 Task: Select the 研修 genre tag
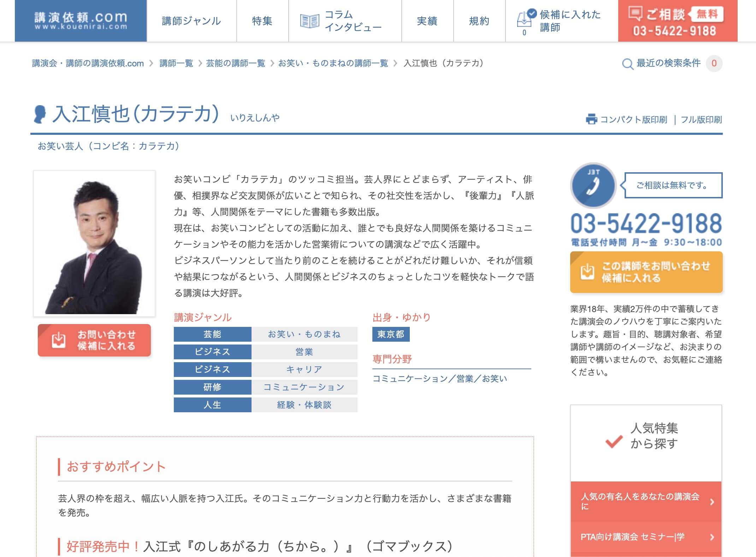tap(212, 387)
